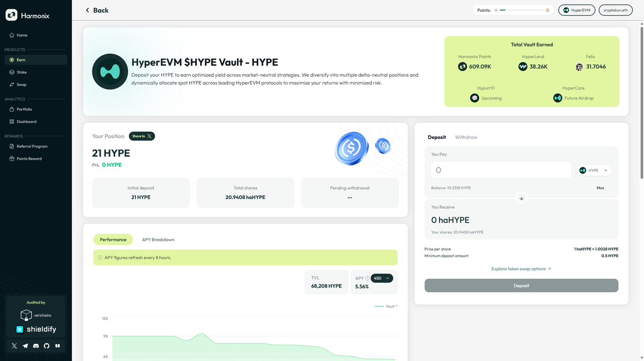Click the down arrow between pay and receive

tap(521, 198)
